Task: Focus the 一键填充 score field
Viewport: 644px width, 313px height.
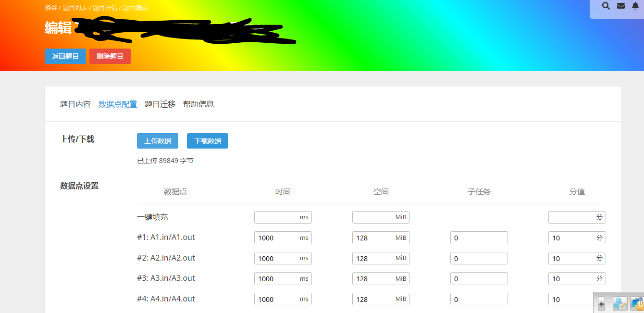Action: 572,217
